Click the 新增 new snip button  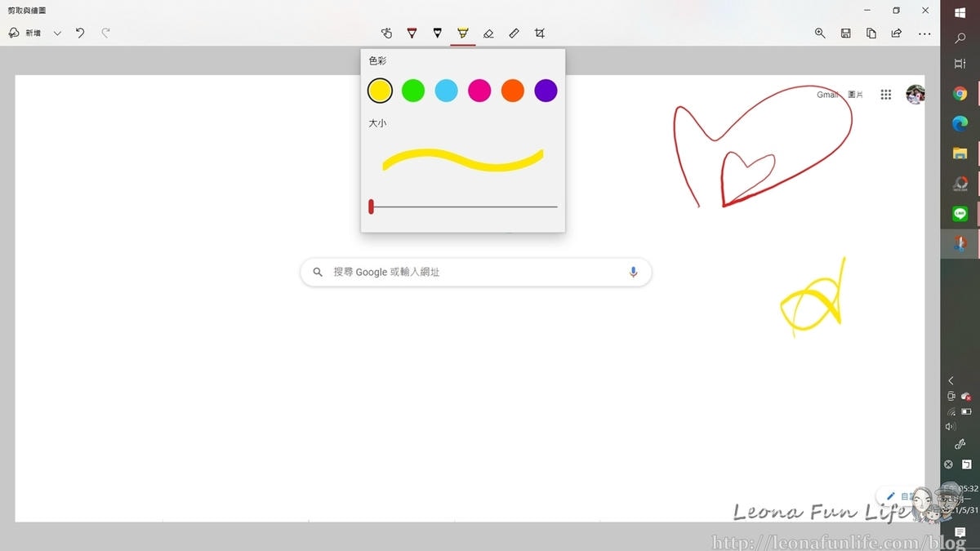(24, 33)
